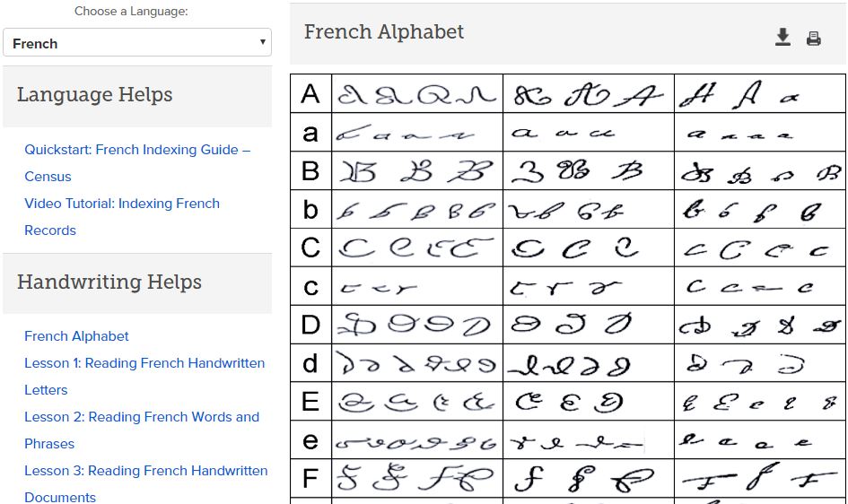Click the print icon in French Alphabet header
The height and width of the screenshot is (504, 848).
[813, 39]
